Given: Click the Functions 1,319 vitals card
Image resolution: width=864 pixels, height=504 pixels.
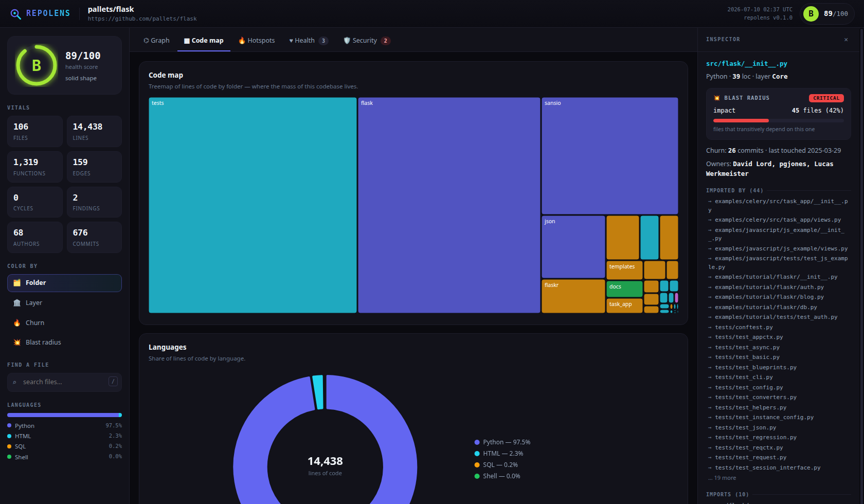Looking at the screenshot, I should click(34, 167).
